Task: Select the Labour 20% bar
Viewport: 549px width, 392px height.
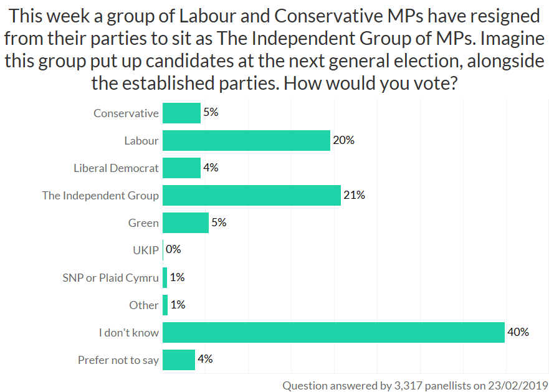Action: pos(246,141)
